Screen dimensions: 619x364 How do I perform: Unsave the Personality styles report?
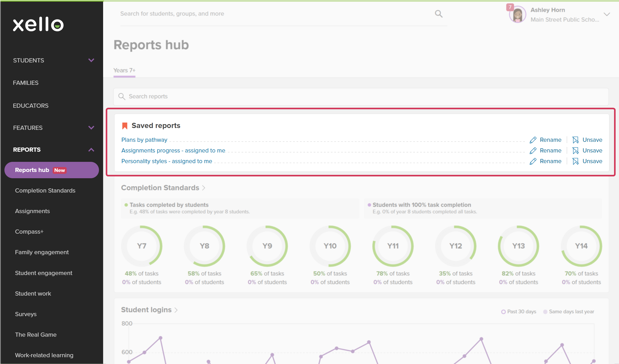pos(592,161)
